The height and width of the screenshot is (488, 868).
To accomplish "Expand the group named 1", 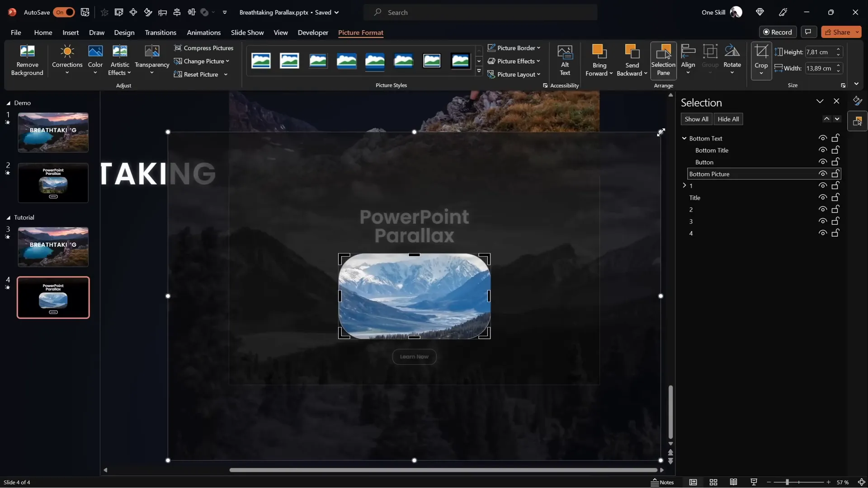I will click(684, 185).
